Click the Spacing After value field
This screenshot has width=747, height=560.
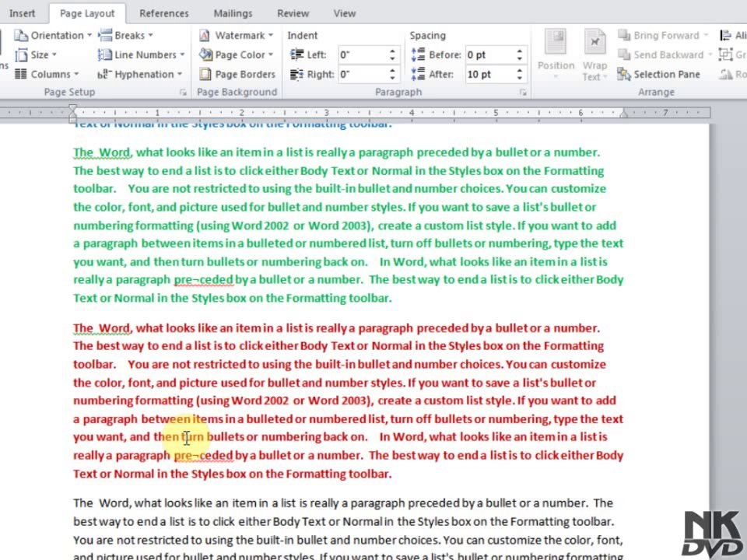(489, 75)
